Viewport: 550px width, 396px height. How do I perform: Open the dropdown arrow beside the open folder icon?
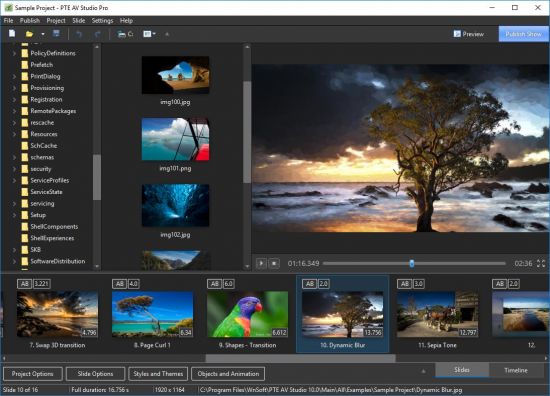(x=43, y=34)
